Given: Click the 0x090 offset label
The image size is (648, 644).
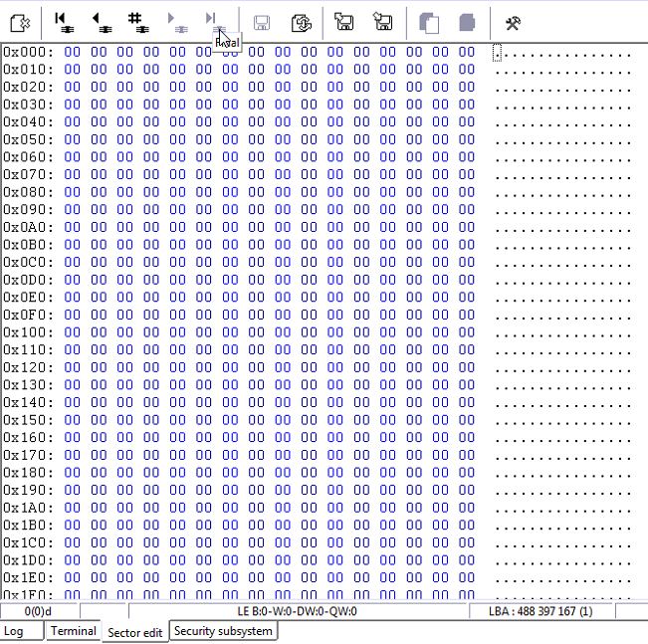Looking at the screenshot, I should pyautogui.click(x=28, y=210).
